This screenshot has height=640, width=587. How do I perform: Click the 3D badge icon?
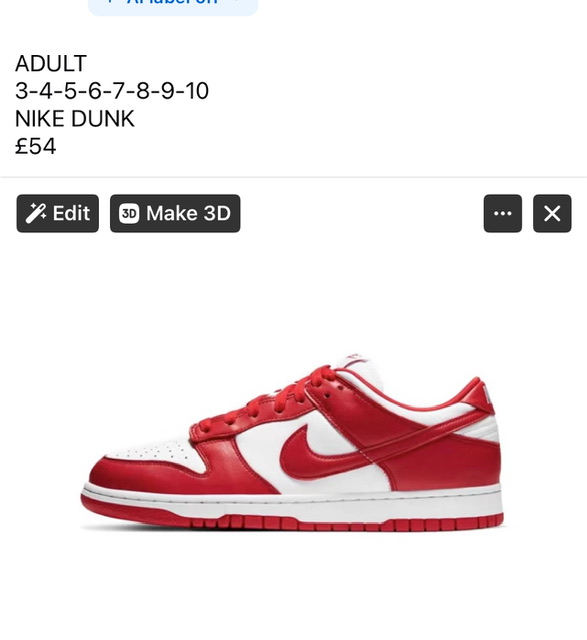pos(129,213)
